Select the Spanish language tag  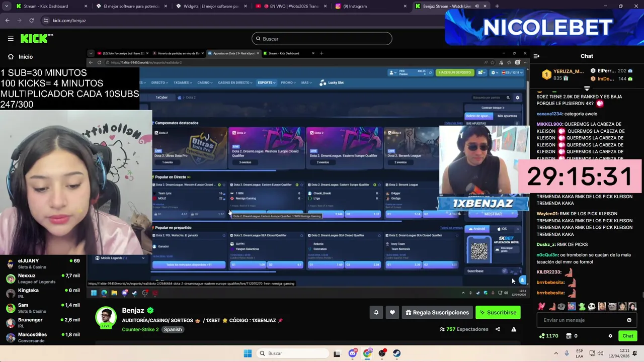173,329
